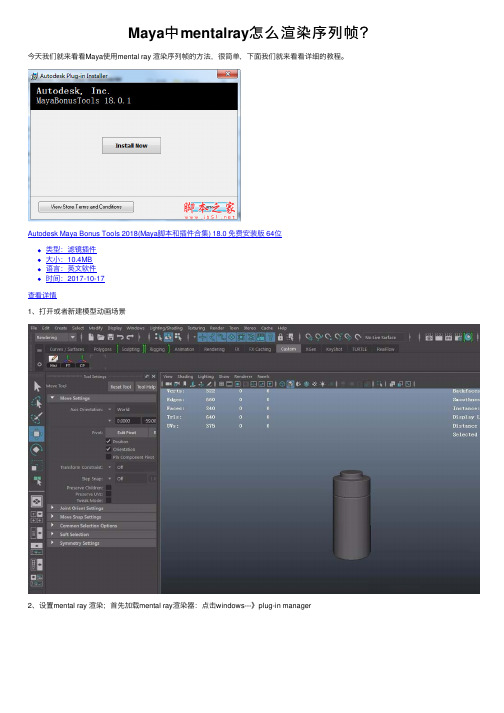Select the arrow Select tool in Maya toolbox
Image resolution: width=504 pixels, height=713 pixels.
(x=37, y=386)
